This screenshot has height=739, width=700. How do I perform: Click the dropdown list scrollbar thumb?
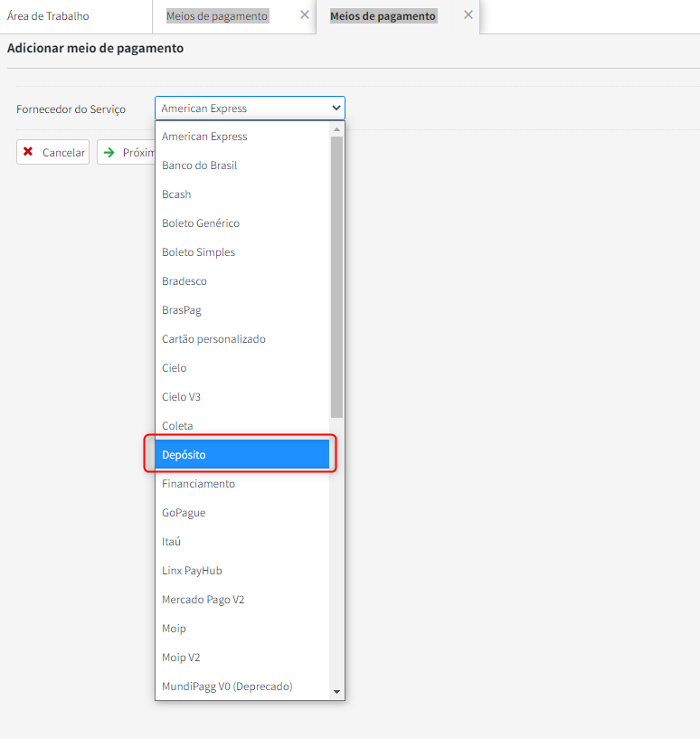pyautogui.click(x=336, y=277)
